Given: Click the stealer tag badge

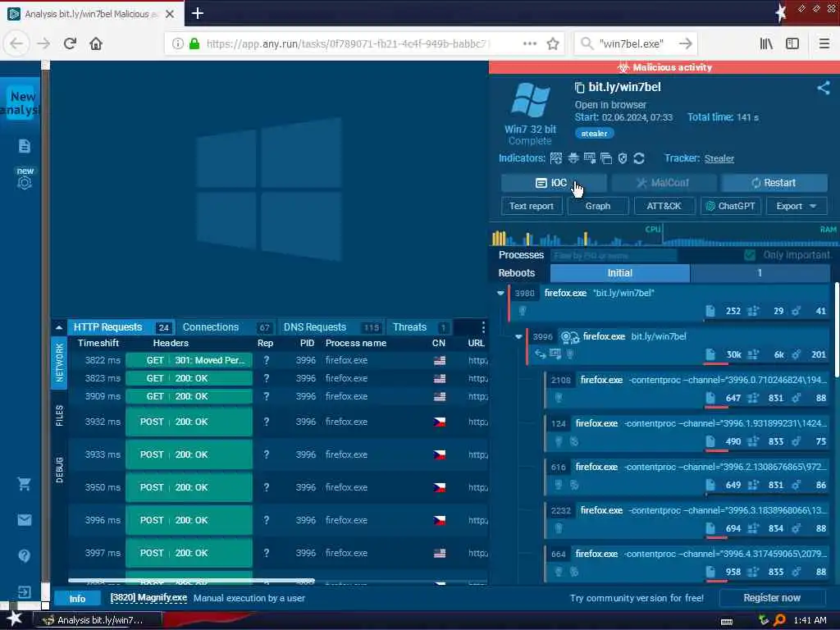Looking at the screenshot, I should (x=594, y=134).
